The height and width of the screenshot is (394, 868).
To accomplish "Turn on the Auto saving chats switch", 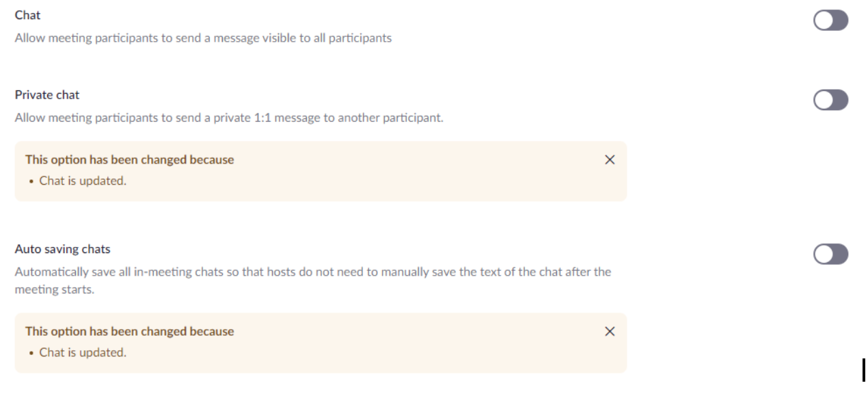I will 830,254.
